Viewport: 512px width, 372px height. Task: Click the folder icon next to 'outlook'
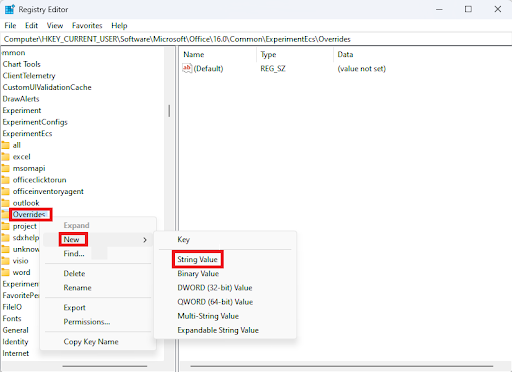point(6,203)
